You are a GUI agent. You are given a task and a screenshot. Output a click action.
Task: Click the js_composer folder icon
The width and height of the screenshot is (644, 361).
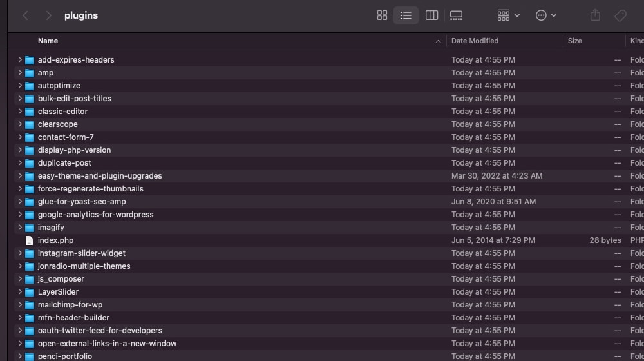[x=30, y=279]
